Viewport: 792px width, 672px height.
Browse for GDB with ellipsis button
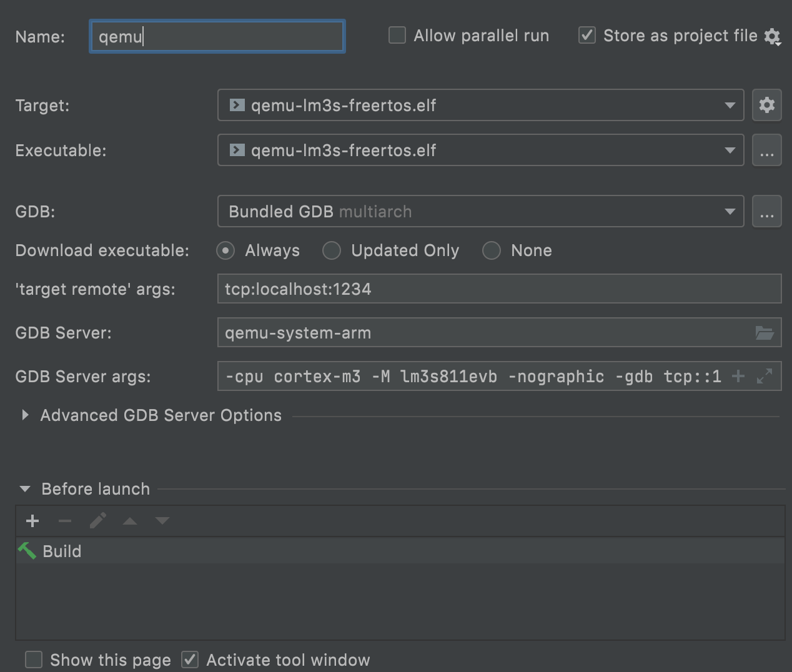pos(767,211)
